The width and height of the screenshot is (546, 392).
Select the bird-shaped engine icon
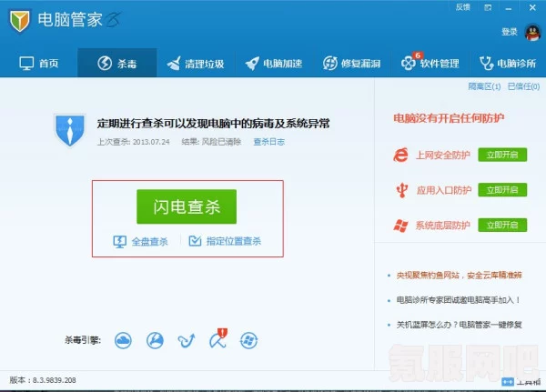pos(187,340)
